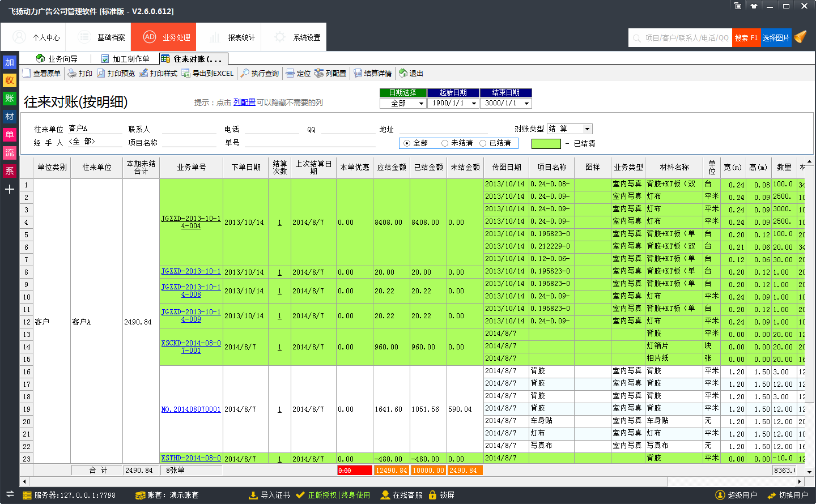Open the 起始日期 date dropdown
The image size is (816, 504).
coord(474,104)
